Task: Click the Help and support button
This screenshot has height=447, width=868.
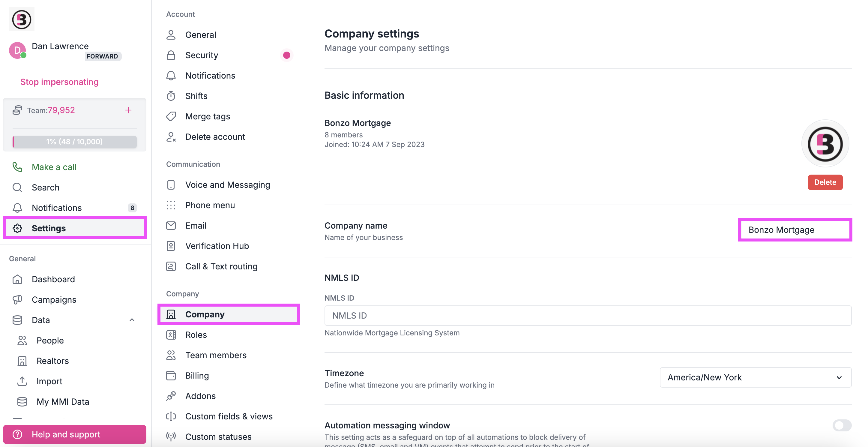Action: pos(74,434)
